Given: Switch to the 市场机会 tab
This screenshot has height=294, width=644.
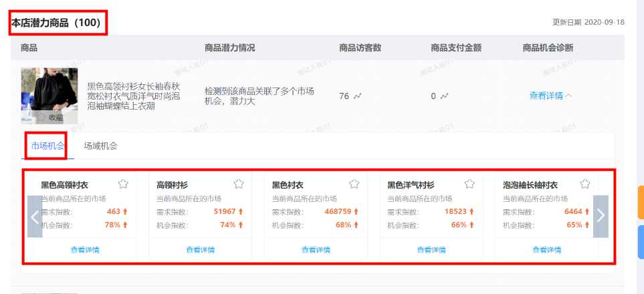Looking at the screenshot, I should (x=47, y=146).
